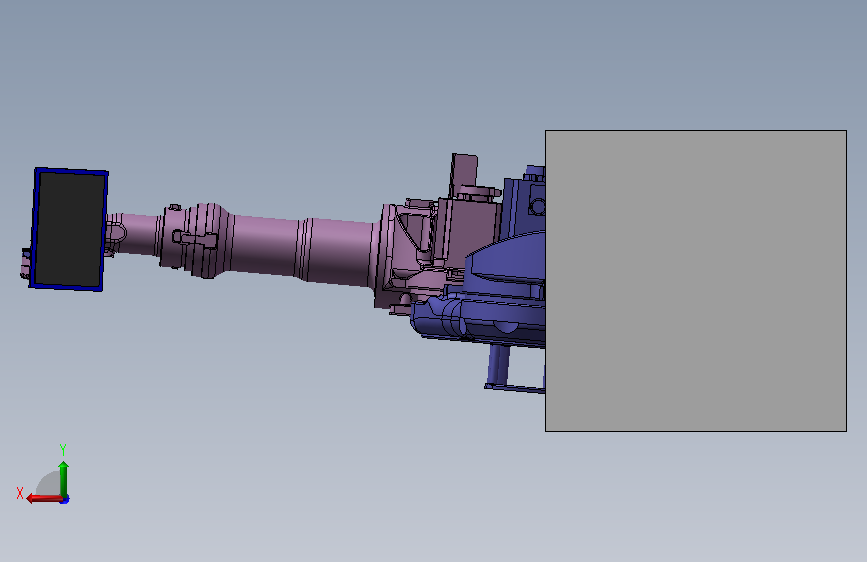Click the red X label beside the triad
This screenshot has height=562, width=867.
click(20, 493)
